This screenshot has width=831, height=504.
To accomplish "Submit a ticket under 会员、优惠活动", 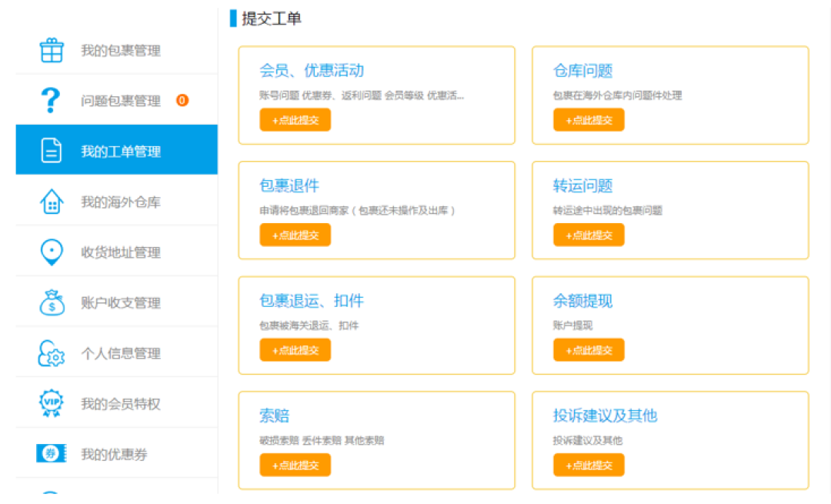I will pyautogui.click(x=295, y=120).
